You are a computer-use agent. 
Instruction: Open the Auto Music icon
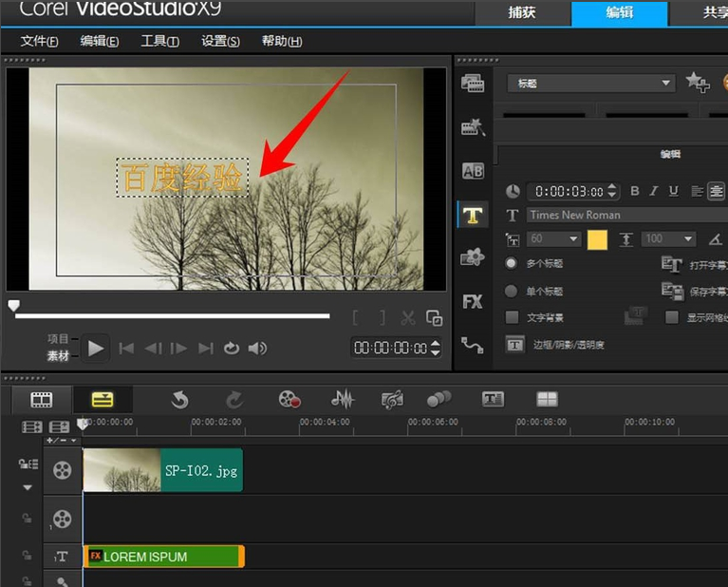[392, 400]
